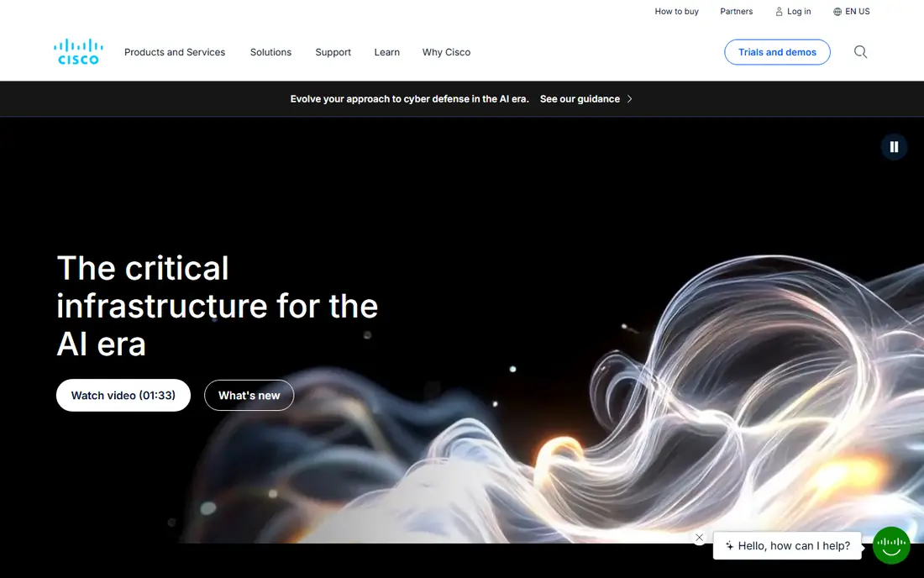This screenshot has height=578, width=924.
Task: Click the Cisco logo
Action: click(78, 52)
